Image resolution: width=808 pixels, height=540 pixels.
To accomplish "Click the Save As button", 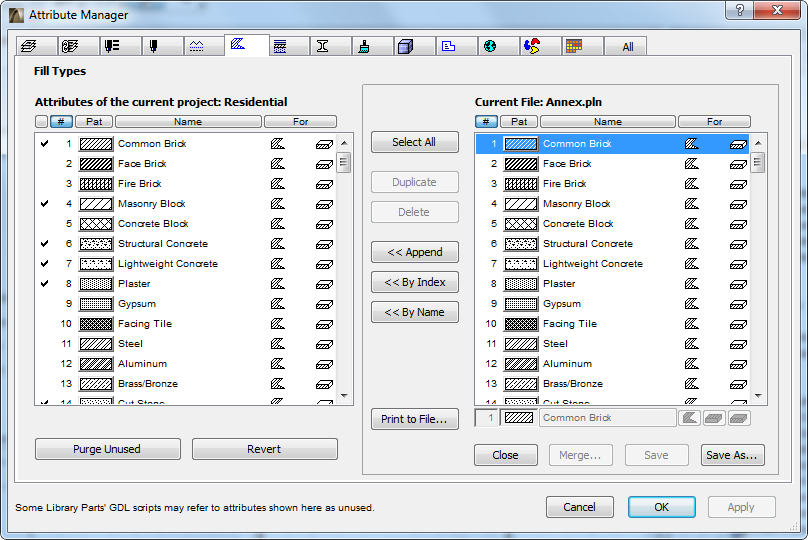I will tap(732, 455).
